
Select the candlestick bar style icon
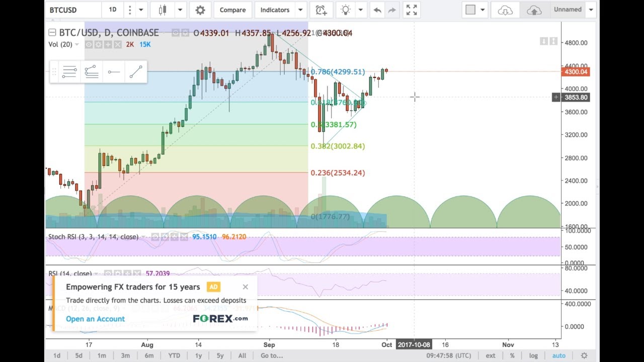point(163,10)
